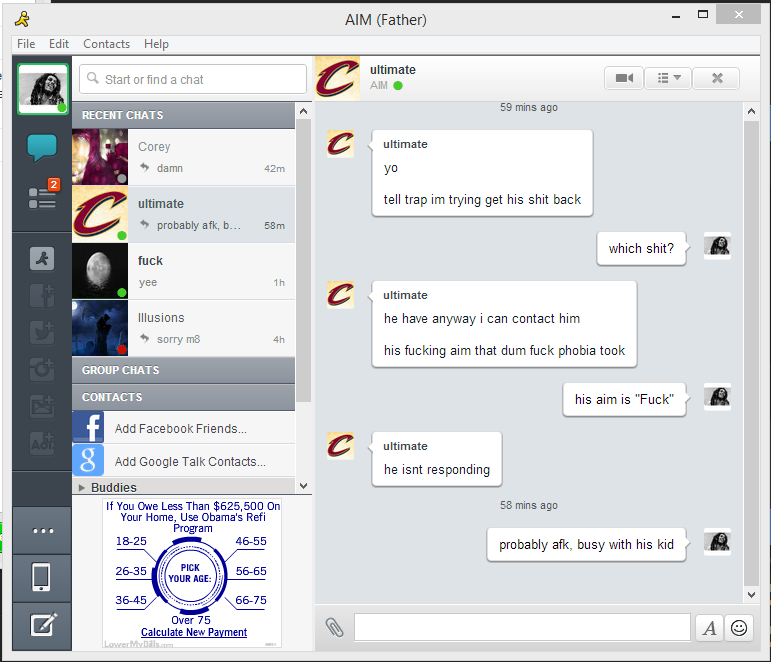Click contact list scrollbar thumb

click(304, 261)
